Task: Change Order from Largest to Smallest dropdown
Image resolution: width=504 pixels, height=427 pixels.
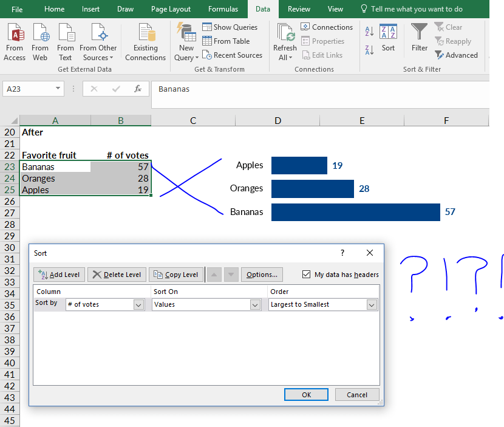Action: (x=373, y=304)
